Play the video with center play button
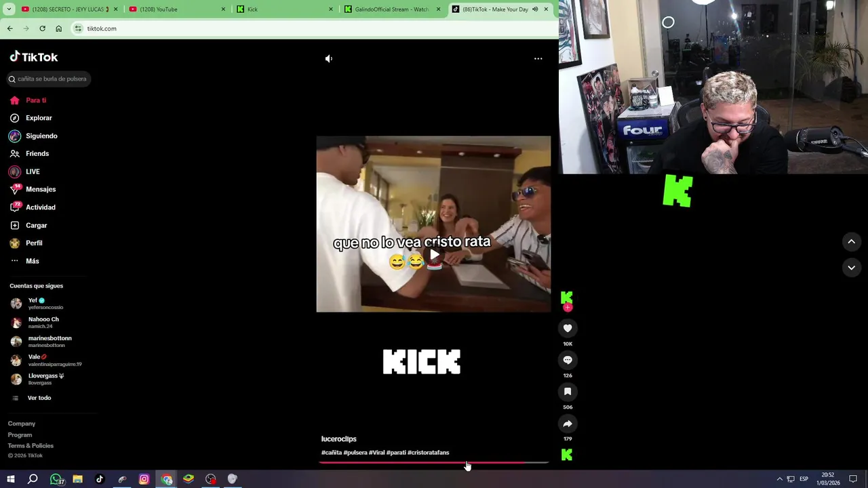Image resolution: width=868 pixels, height=488 pixels. pos(434,255)
